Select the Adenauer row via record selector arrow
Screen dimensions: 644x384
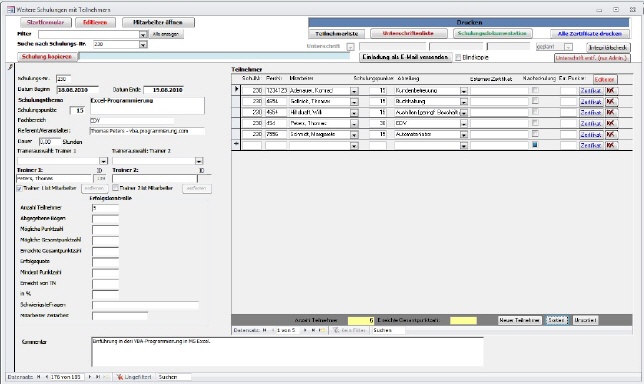coord(236,90)
